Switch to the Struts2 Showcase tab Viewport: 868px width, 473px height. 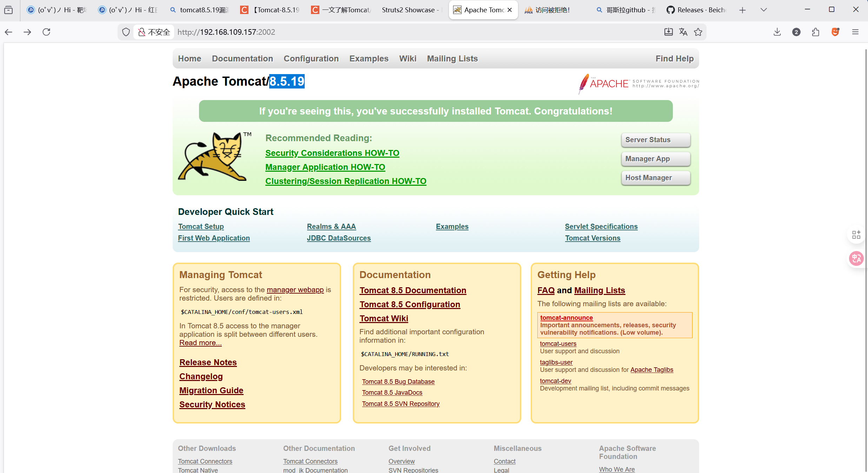409,10
